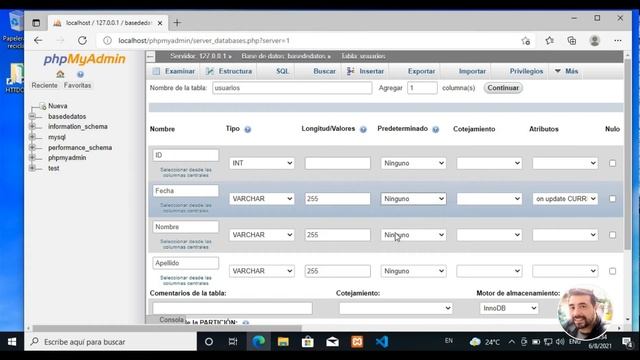
Task: Collapse the navigation panel toggle icon
Action: [x=151, y=56]
